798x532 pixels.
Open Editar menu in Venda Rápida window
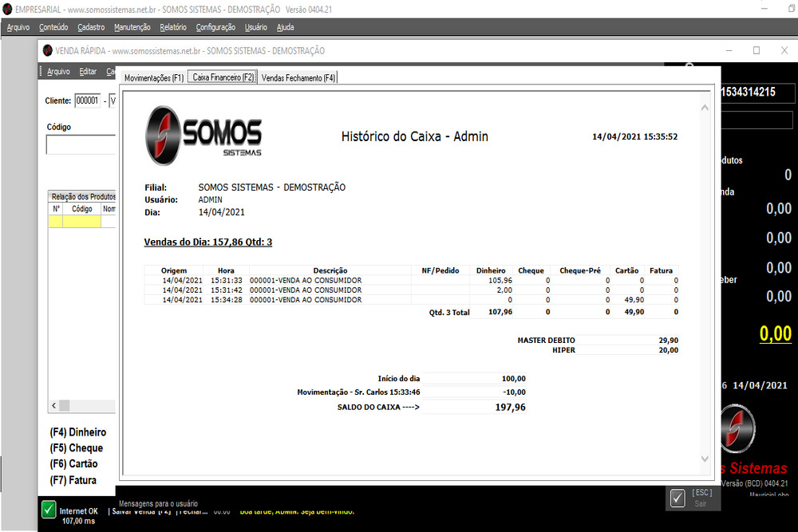88,72
